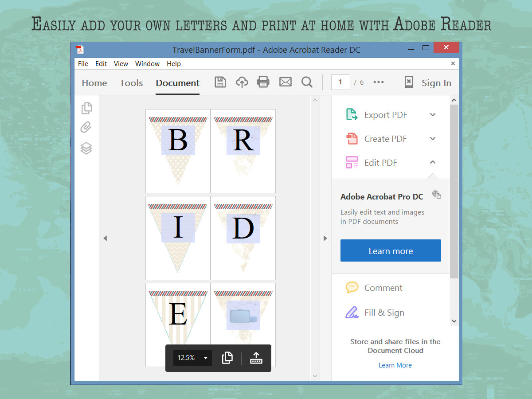Expand the Create PDF options chevron
Screen dimensions: 532x399
pyautogui.click(x=433, y=139)
